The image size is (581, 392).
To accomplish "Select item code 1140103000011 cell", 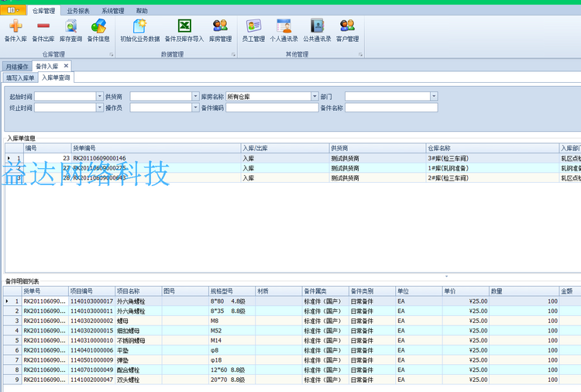I will point(92,311).
